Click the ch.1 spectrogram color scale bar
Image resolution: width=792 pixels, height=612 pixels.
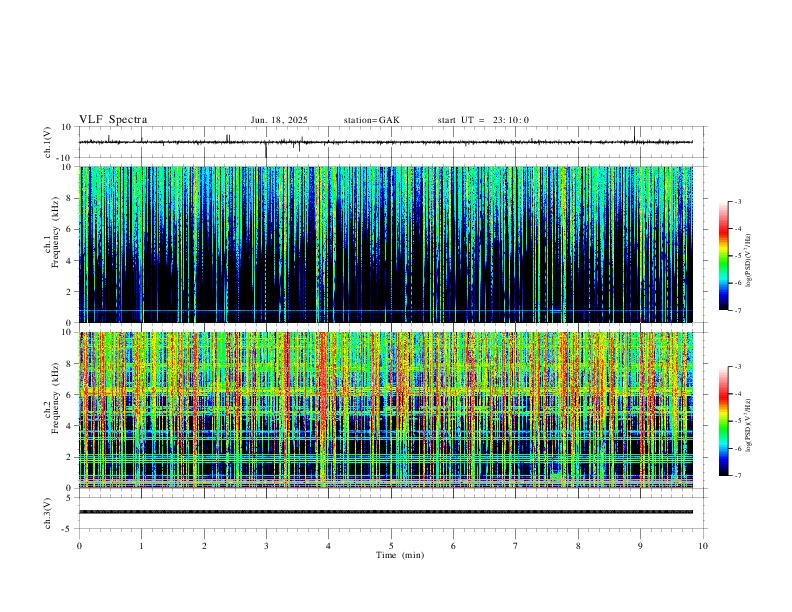point(723,256)
